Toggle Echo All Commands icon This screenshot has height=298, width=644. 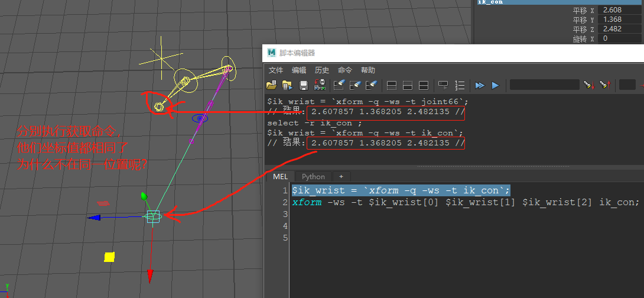(x=443, y=85)
